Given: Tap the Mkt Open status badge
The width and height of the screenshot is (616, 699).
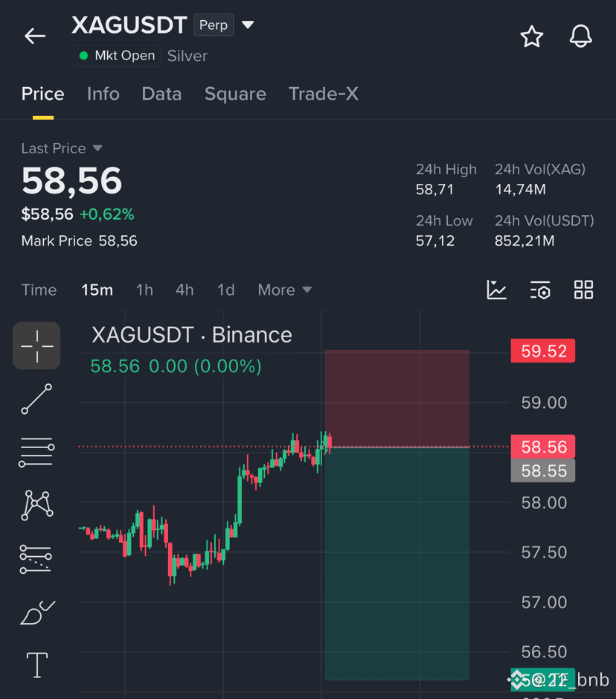Looking at the screenshot, I should point(116,56).
